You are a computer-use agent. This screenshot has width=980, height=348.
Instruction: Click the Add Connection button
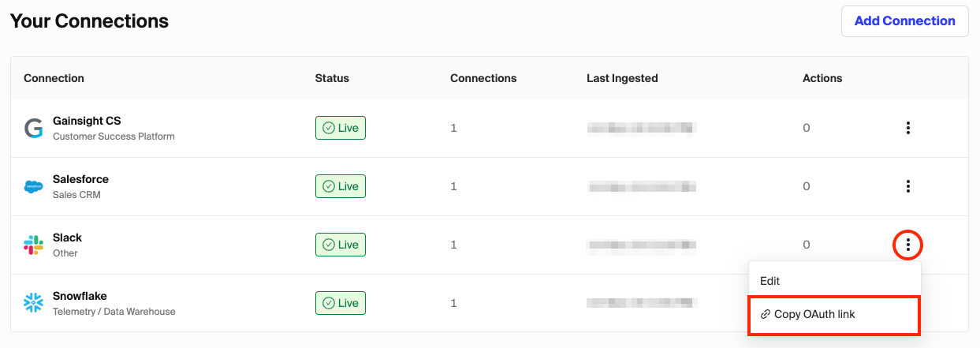[x=904, y=21]
